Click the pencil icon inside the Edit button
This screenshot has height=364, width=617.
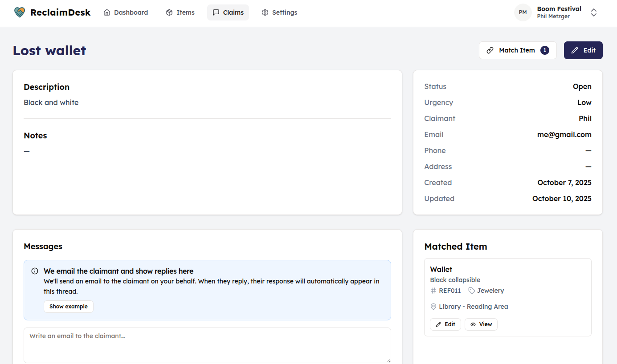pyautogui.click(x=575, y=50)
